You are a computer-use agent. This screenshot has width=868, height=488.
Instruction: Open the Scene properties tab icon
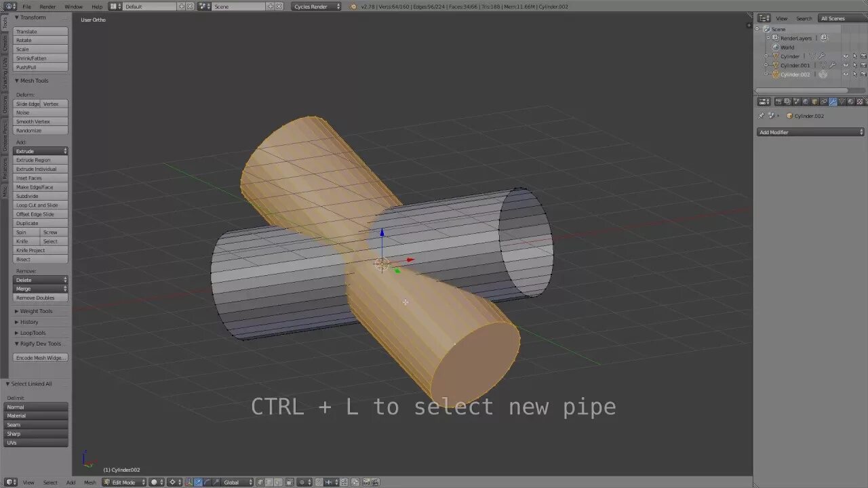coord(797,102)
